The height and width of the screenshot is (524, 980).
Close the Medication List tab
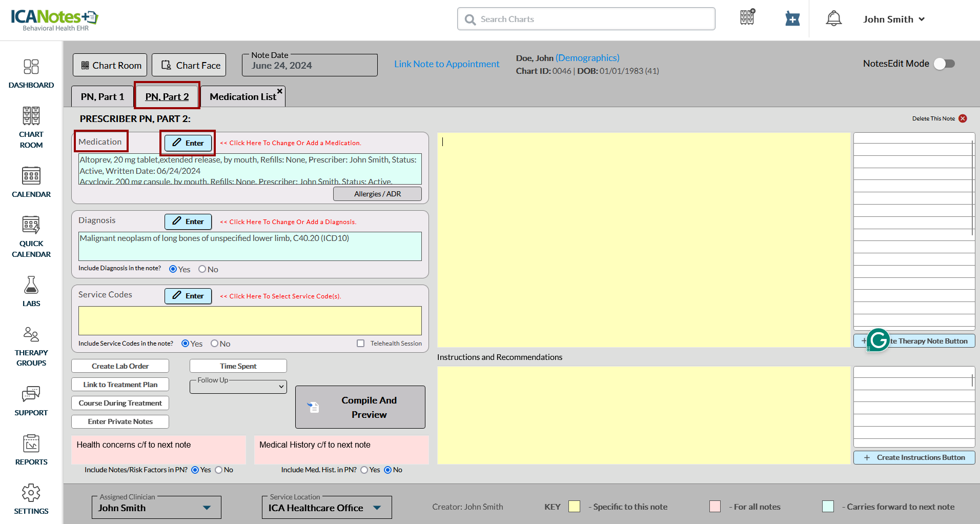tap(280, 91)
